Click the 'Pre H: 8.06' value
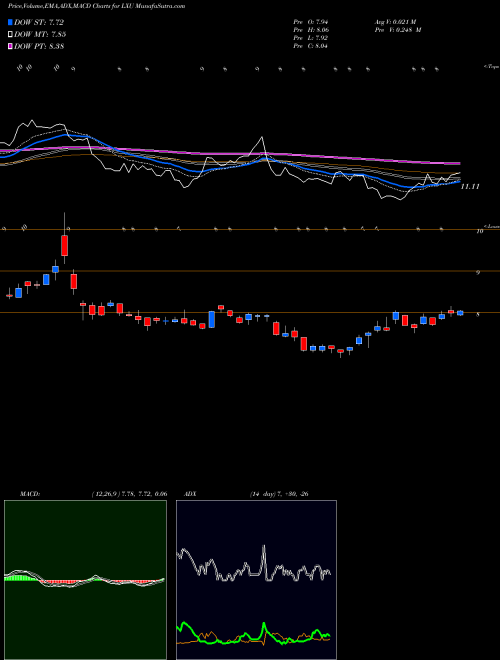The image size is (500, 660). (x=311, y=30)
